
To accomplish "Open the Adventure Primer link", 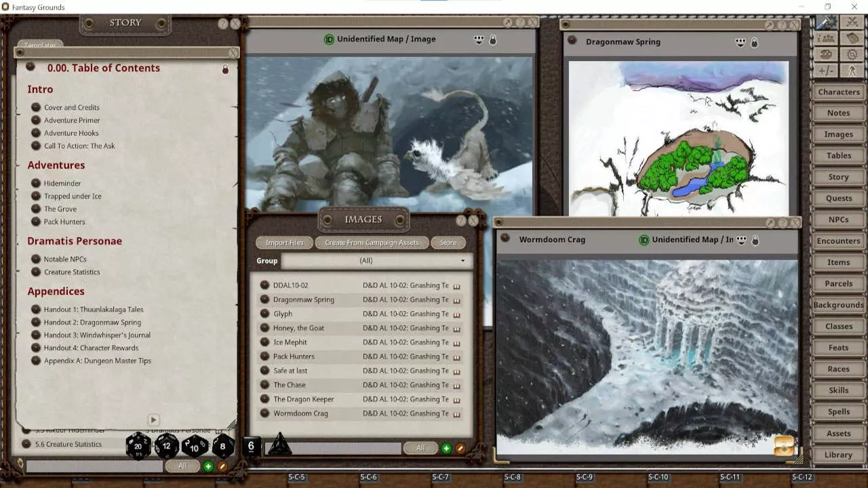I will 72,120.
